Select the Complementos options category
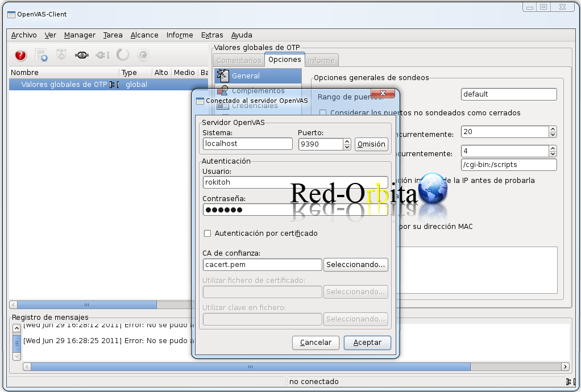The width and height of the screenshot is (581, 392). pos(258,91)
